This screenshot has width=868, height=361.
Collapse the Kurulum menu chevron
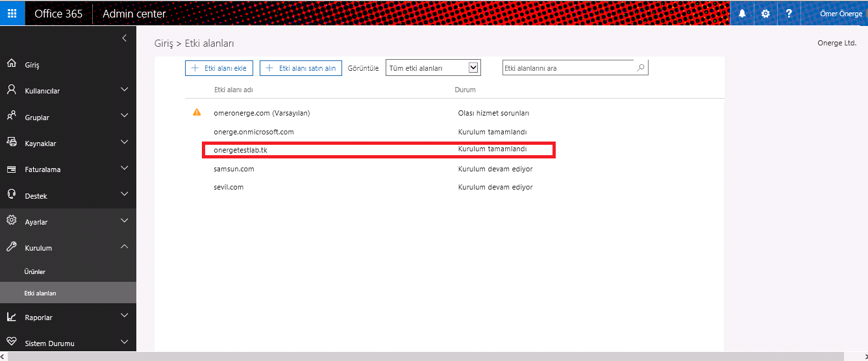tap(125, 246)
